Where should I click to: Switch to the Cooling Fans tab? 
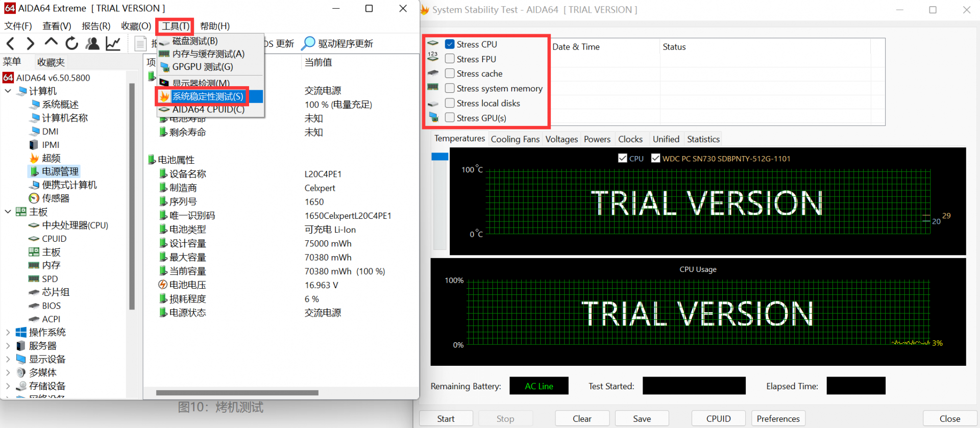tap(514, 139)
